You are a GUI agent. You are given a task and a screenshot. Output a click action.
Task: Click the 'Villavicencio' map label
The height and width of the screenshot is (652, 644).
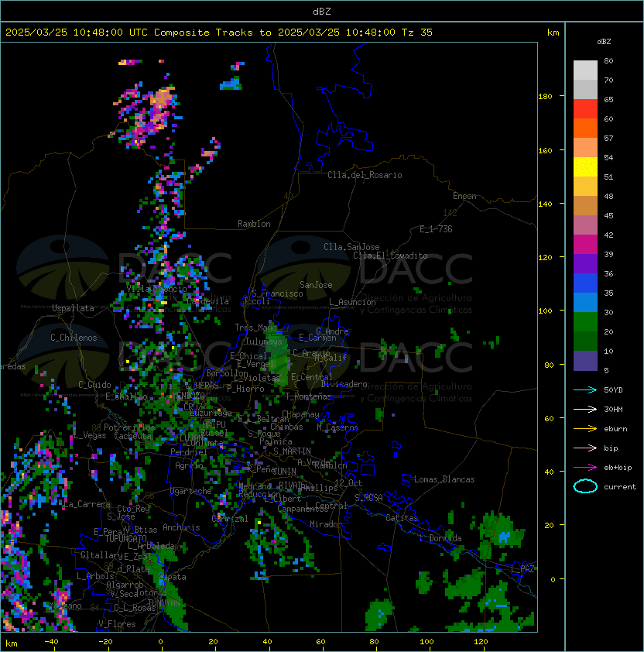pos(156,289)
